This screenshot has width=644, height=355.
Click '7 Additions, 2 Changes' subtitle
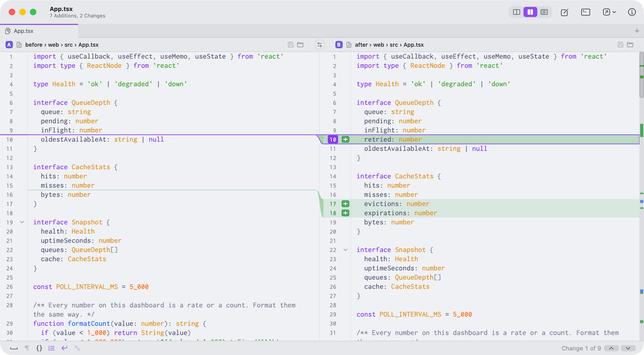pyautogui.click(x=77, y=16)
